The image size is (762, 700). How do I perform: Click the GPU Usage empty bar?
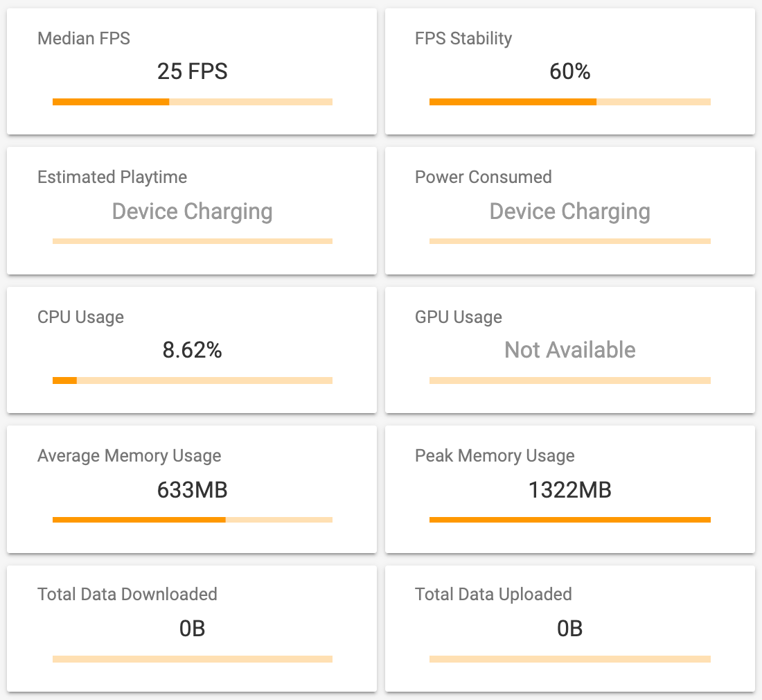[x=569, y=380]
